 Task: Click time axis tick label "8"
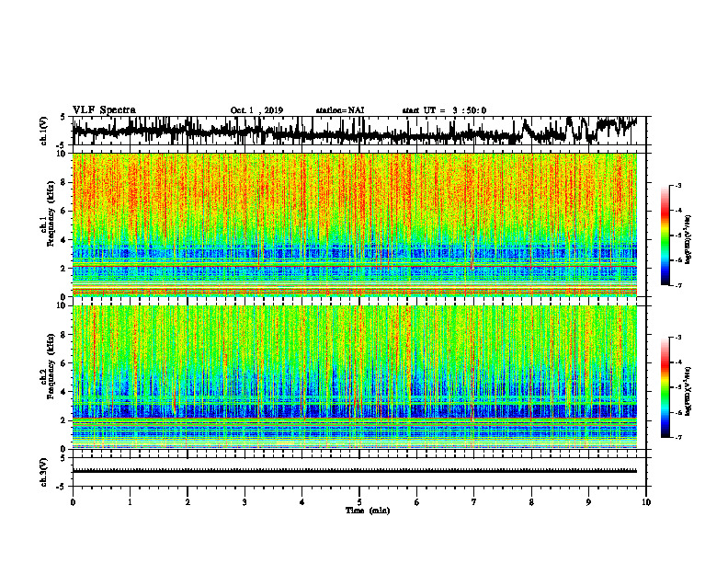[x=531, y=502]
